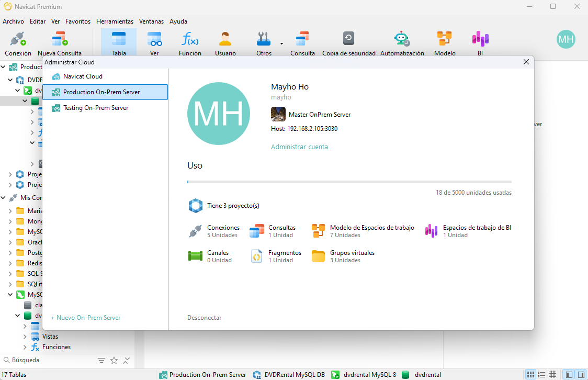Screen dimensions: 588x380
Task: Click the Grupos virtuales folder icon
Action: tap(319, 256)
